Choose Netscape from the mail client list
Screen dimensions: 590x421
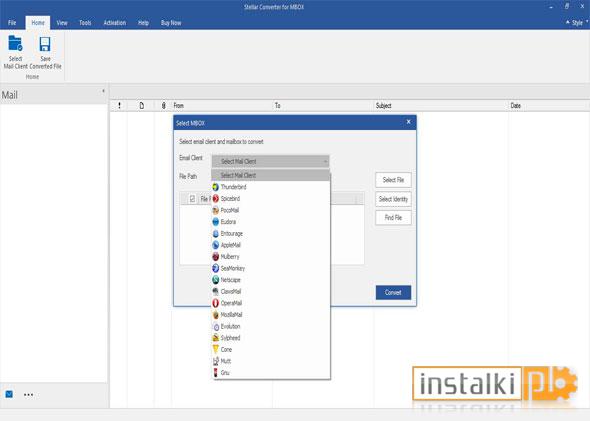click(271, 280)
